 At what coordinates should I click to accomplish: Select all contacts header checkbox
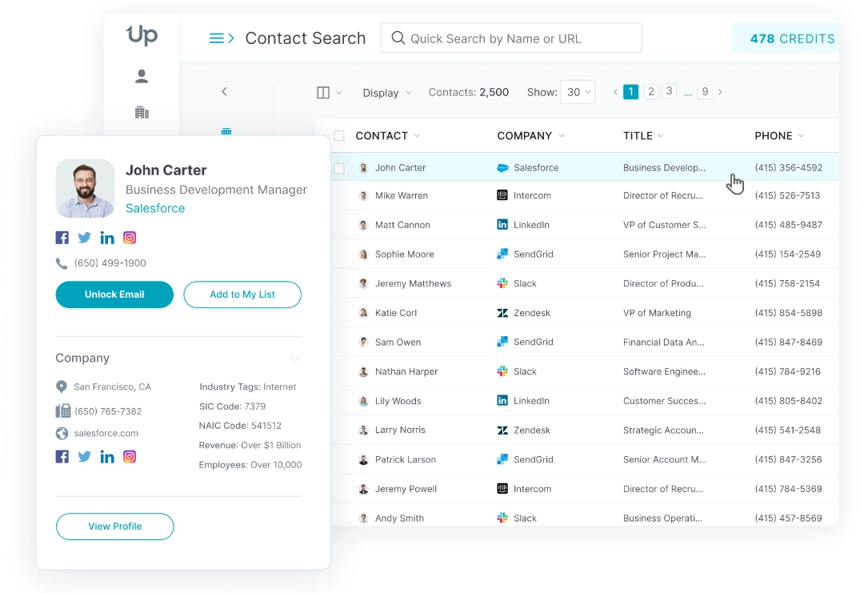(x=338, y=136)
